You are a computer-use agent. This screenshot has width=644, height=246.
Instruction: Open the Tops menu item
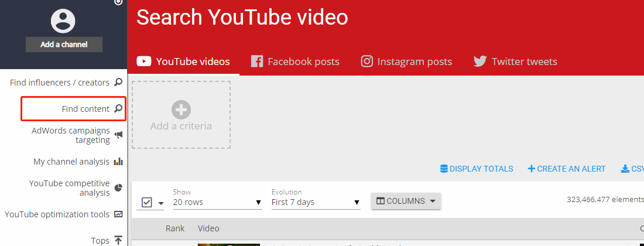(100, 240)
